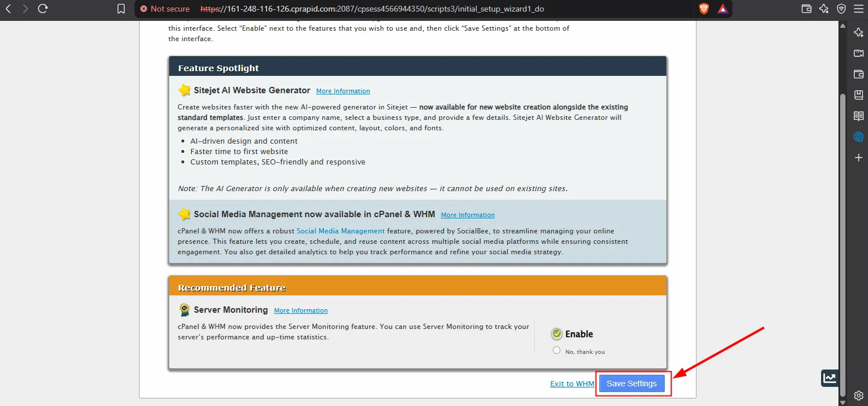Click the bookmark page icon
This screenshot has width=868, height=406.
(x=121, y=9)
